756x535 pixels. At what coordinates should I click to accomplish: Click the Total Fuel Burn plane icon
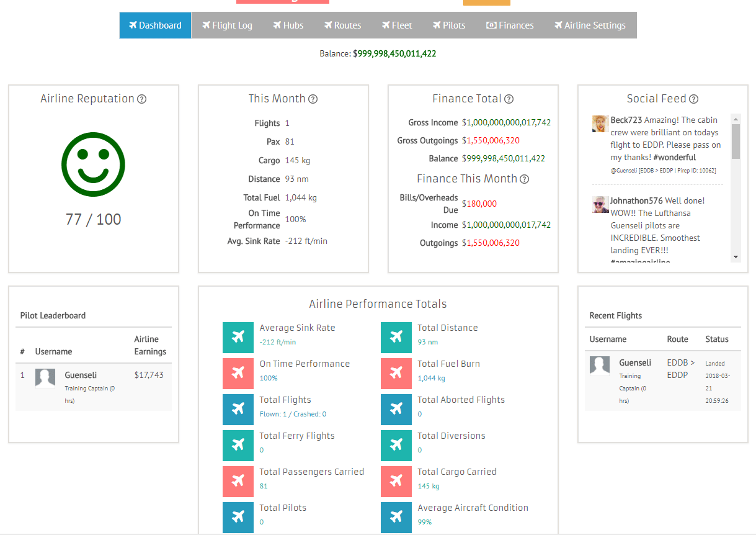click(396, 374)
